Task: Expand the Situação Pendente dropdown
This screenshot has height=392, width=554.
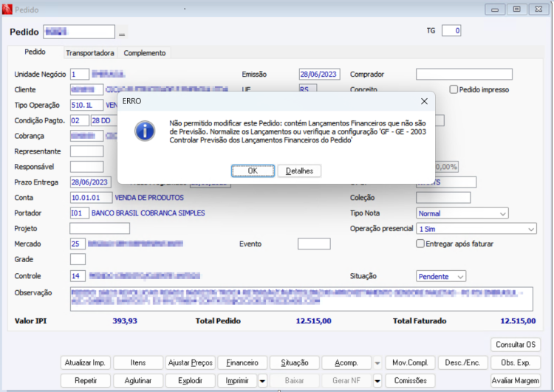Action: pyautogui.click(x=441, y=276)
